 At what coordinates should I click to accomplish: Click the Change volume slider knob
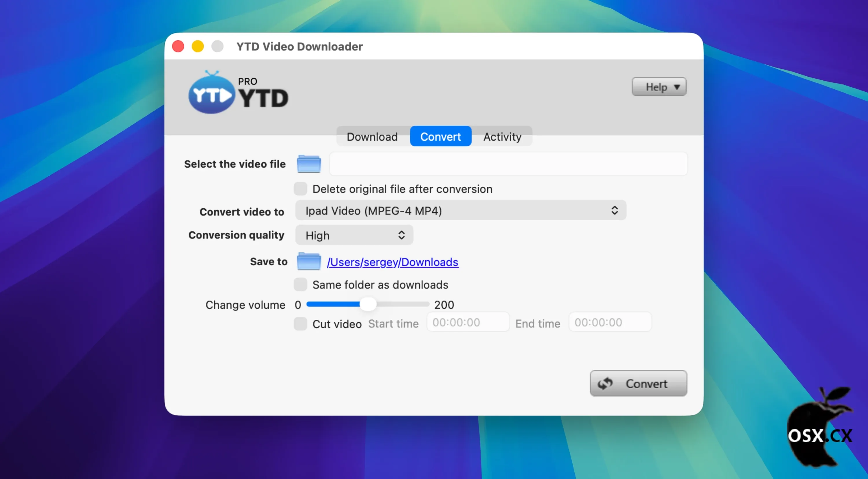coord(368,304)
